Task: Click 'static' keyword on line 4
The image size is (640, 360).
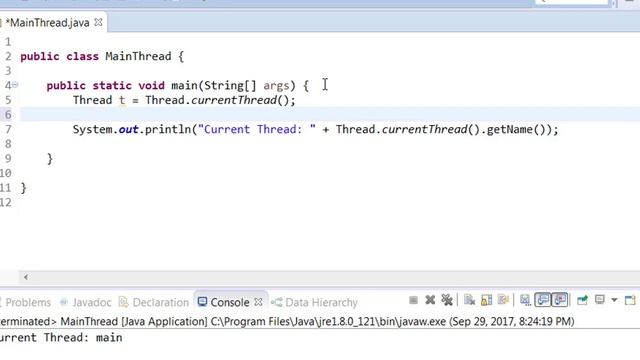Action: coord(112,86)
